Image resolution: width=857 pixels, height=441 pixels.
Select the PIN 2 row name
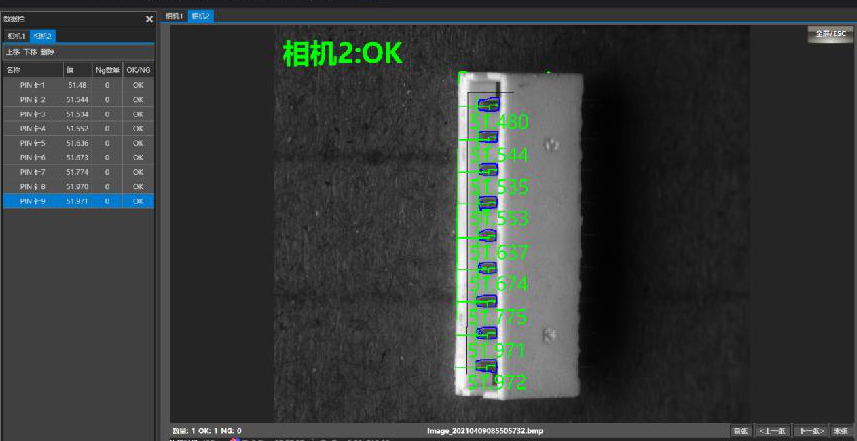point(32,100)
